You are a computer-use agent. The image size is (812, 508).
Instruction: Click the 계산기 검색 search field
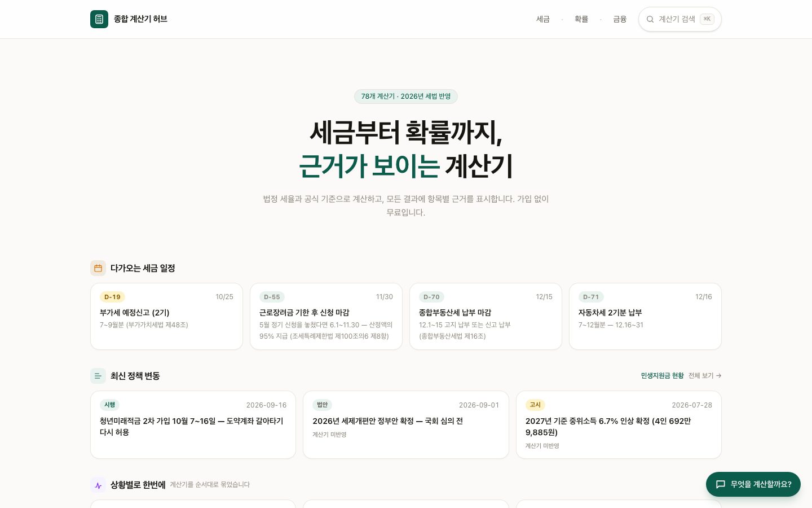click(x=680, y=19)
